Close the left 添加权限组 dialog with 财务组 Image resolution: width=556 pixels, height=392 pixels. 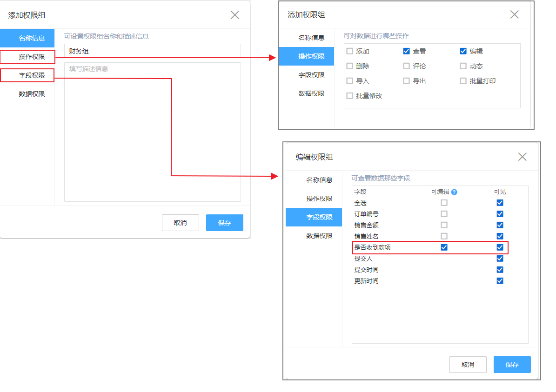[x=235, y=15]
